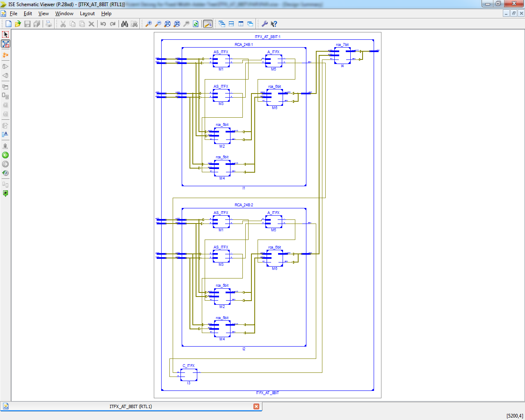Select the rca_7bit block I4
The width and height of the screenshot is (525, 420).
coord(342,55)
